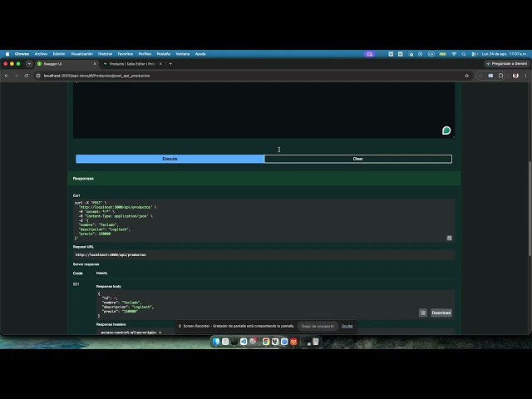The image size is (532, 399).
Task: Download the response body
Action: 441,313
